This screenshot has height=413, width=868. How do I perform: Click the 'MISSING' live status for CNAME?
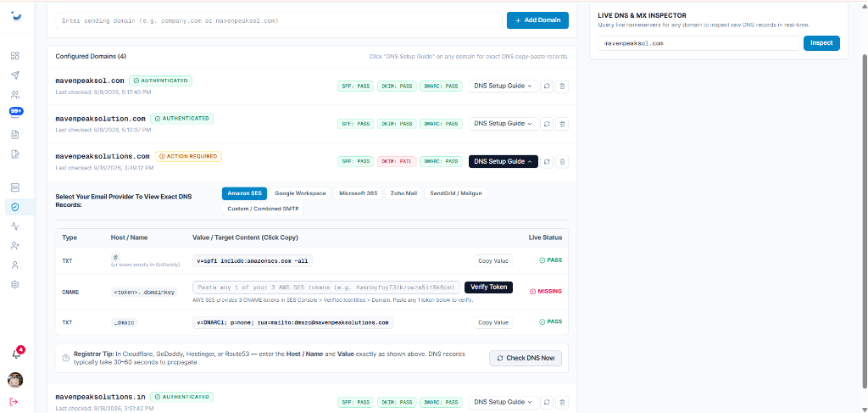coord(546,291)
